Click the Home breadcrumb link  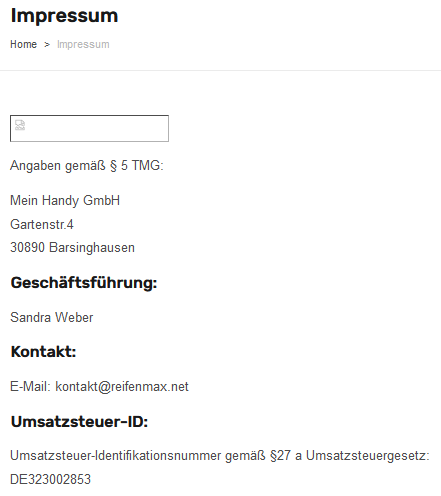tap(23, 44)
